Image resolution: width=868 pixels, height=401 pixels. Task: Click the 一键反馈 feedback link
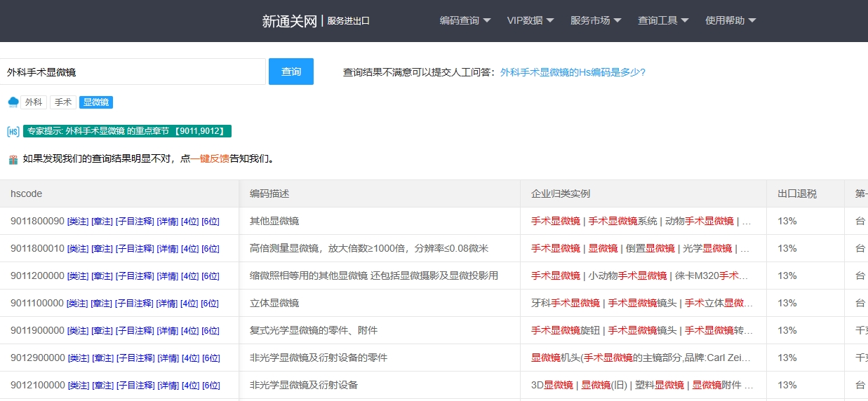tap(210, 159)
